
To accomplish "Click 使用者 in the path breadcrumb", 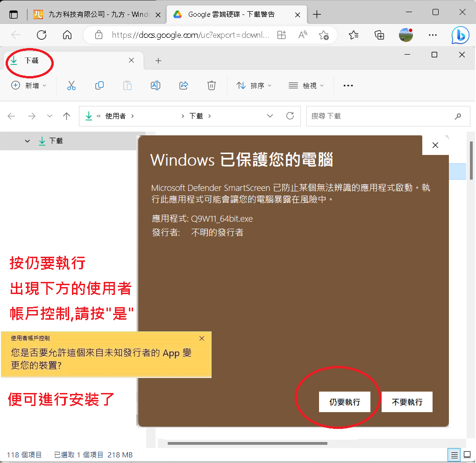I will (x=115, y=116).
